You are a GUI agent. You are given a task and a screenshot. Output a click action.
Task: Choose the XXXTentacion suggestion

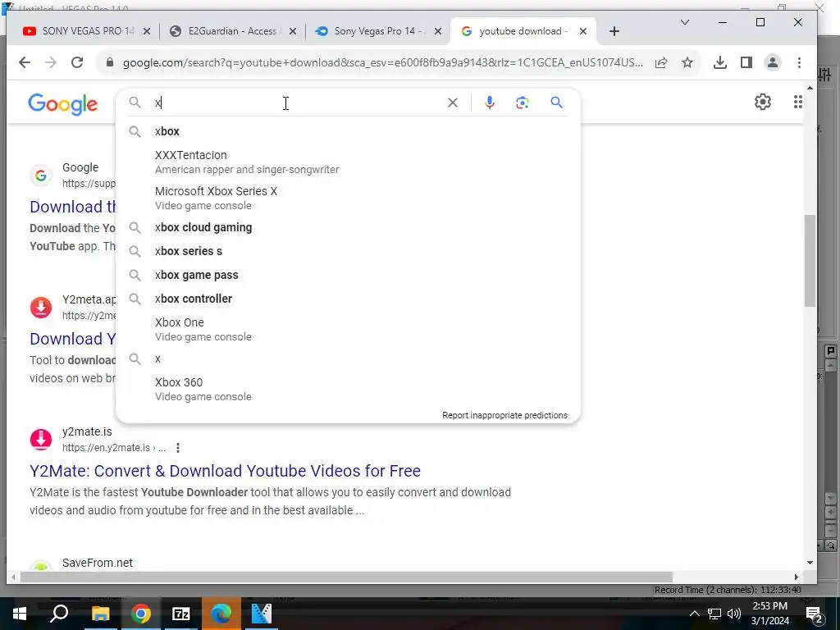[348, 162]
